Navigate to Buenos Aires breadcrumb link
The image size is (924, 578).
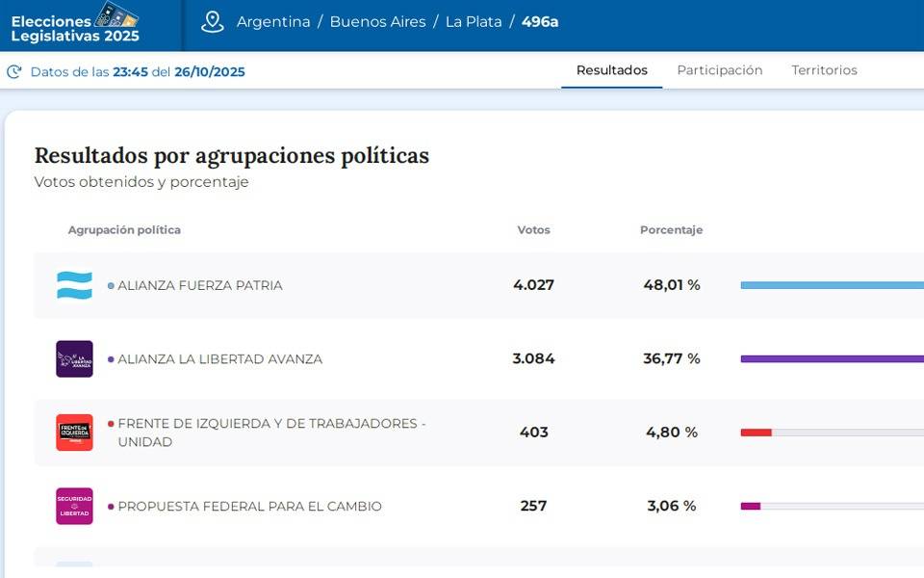[x=377, y=22]
